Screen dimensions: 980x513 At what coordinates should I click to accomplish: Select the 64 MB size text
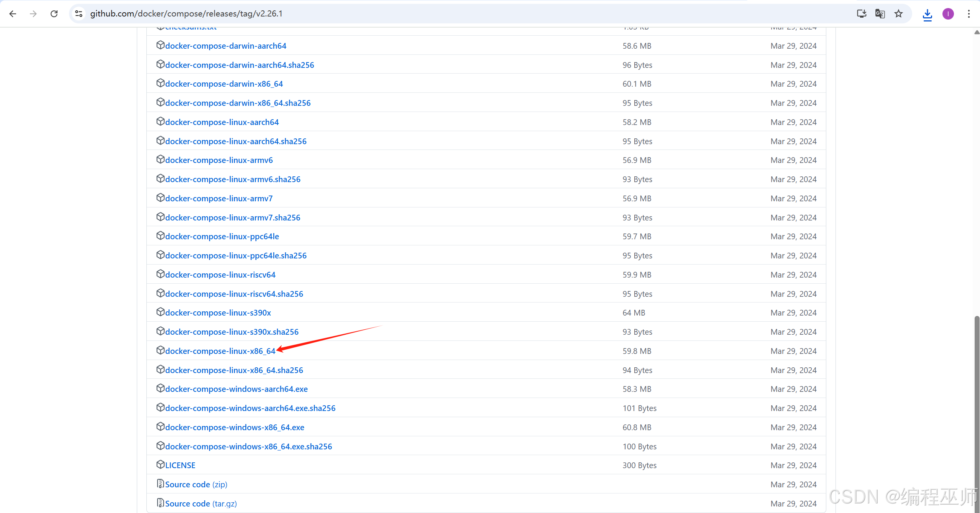(634, 313)
